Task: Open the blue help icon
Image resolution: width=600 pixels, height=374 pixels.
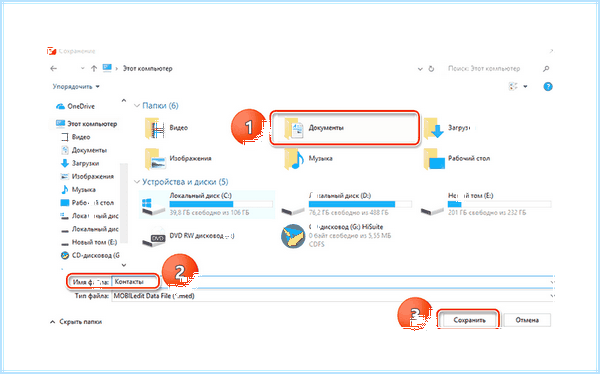Action: pyautogui.click(x=548, y=87)
